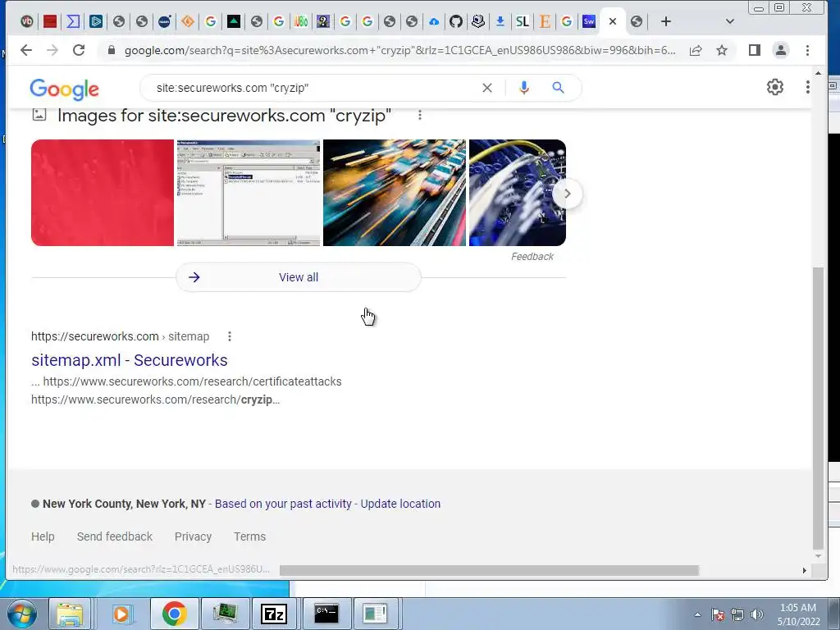The width and height of the screenshot is (840, 630).
Task: Open the file explorer screenshot thumbnail
Action: (x=249, y=193)
